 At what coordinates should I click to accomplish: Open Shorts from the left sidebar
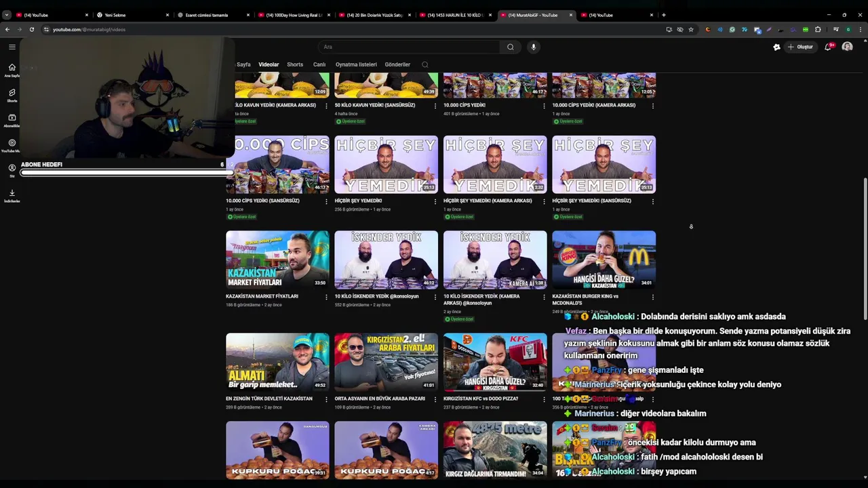click(x=12, y=96)
